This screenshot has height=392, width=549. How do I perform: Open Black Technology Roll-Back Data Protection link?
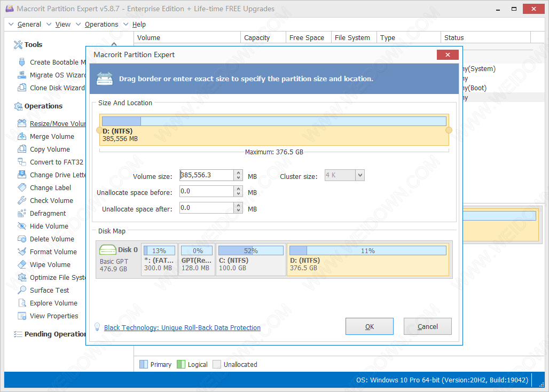(182, 327)
